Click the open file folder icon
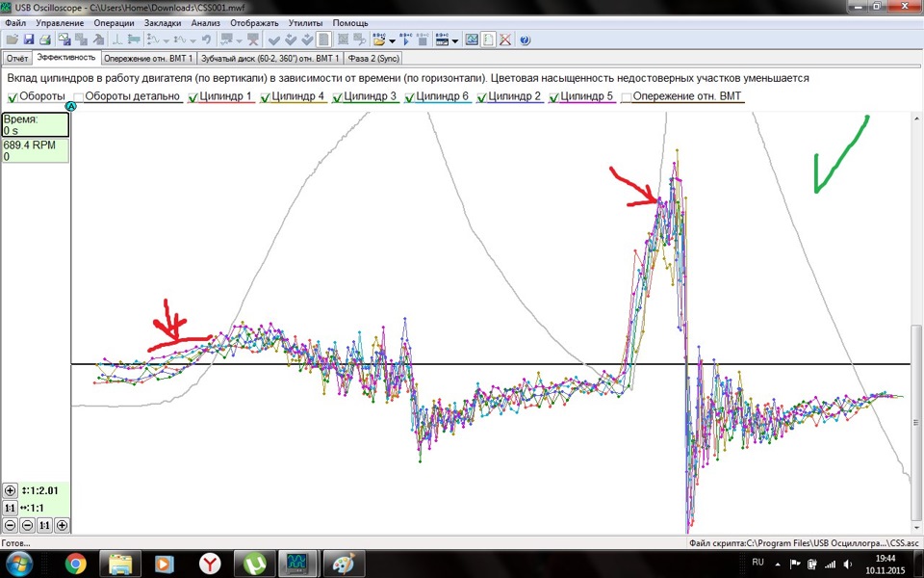Viewport: 924px width, 578px height. pyautogui.click(x=12, y=39)
